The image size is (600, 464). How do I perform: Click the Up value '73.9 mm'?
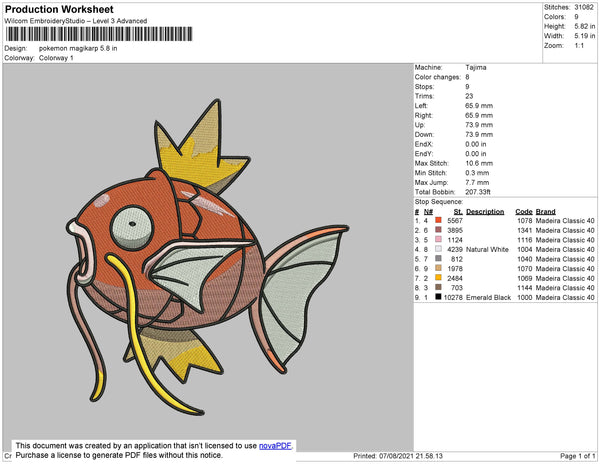click(x=479, y=125)
